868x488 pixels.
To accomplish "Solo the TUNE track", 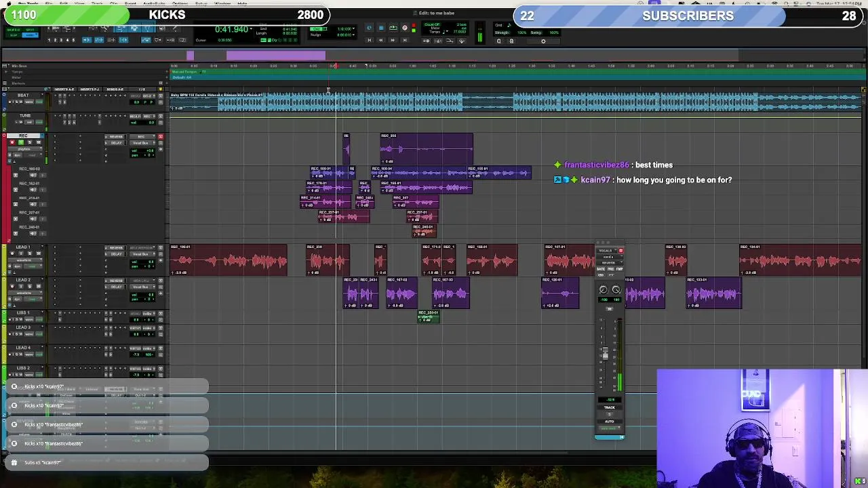I will pyautogui.click(x=16, y=122).
